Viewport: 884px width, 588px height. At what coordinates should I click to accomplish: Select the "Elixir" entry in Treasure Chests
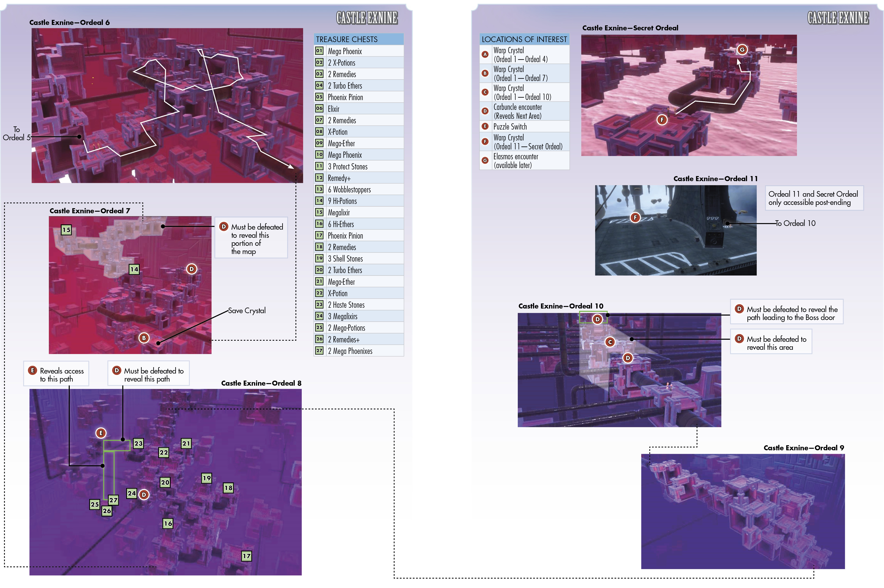coord(359,109)
